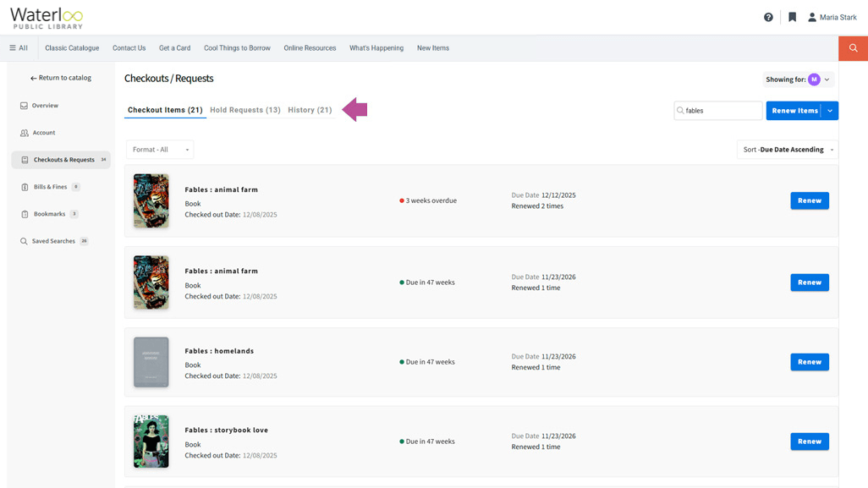Screen dimensions: 868x488
Task: Open Saved Searches in the sidebar
Action: coord(23,240)
